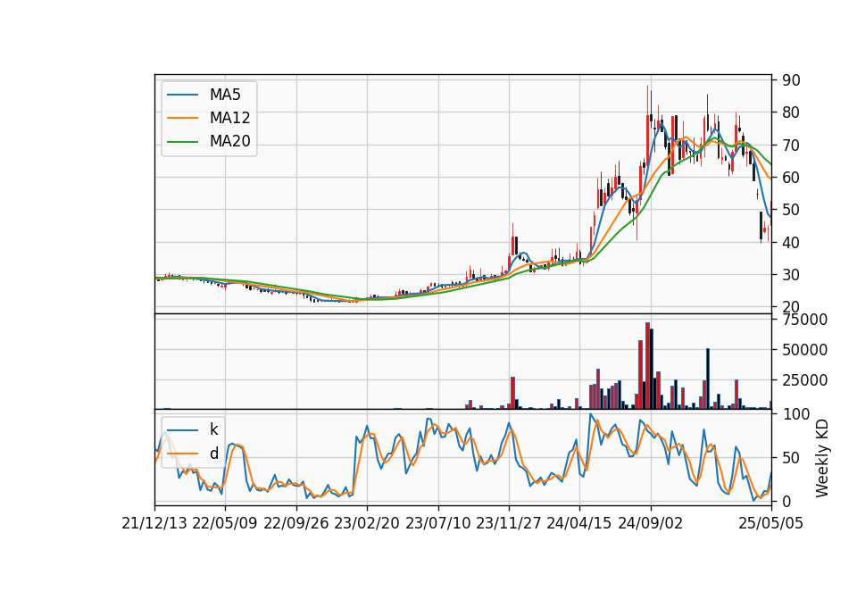This screenshot has height=616, width=857.
Task: Click the Weekly KD axis label
Action: click(822, 458)
